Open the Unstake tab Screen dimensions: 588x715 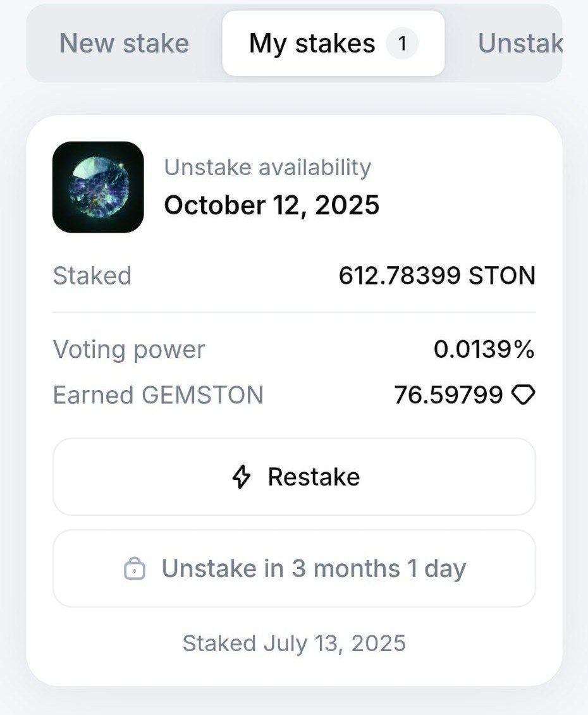click(520, 44)
